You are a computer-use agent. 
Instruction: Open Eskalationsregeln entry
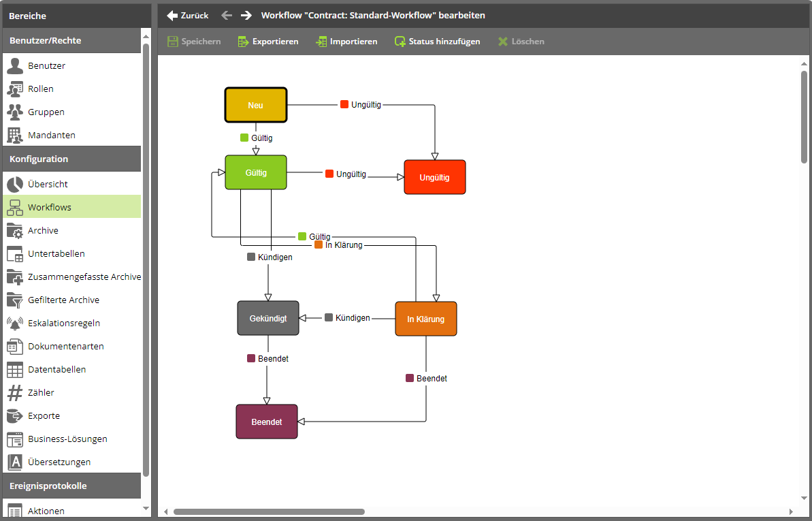[x=71, y=323]
